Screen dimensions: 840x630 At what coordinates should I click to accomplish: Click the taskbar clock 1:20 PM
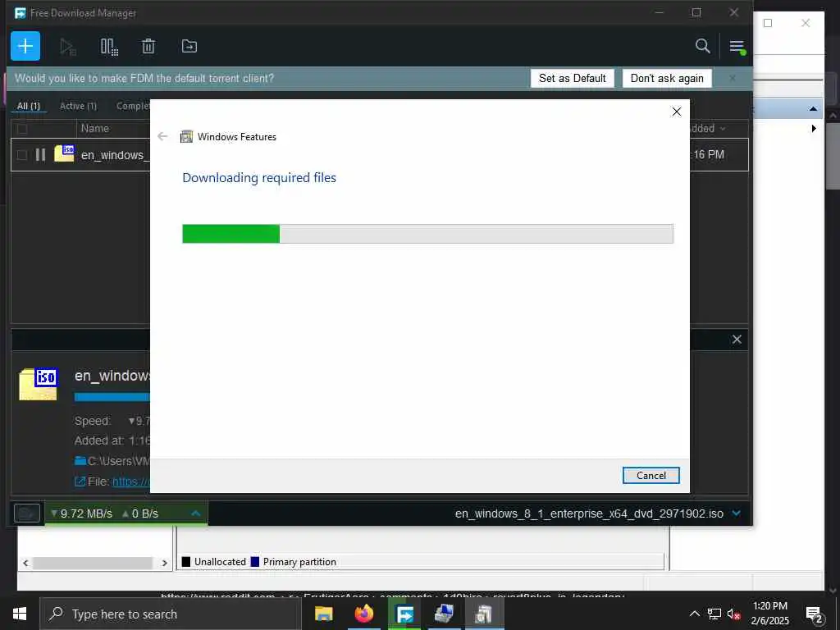[769, 606]
